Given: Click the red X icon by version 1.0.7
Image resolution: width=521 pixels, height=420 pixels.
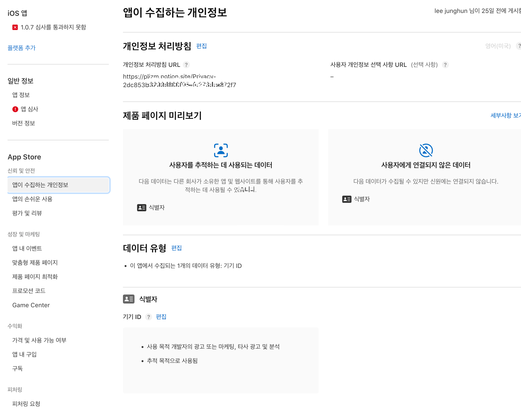Looking at the screenshot, I should coord(15,27).
